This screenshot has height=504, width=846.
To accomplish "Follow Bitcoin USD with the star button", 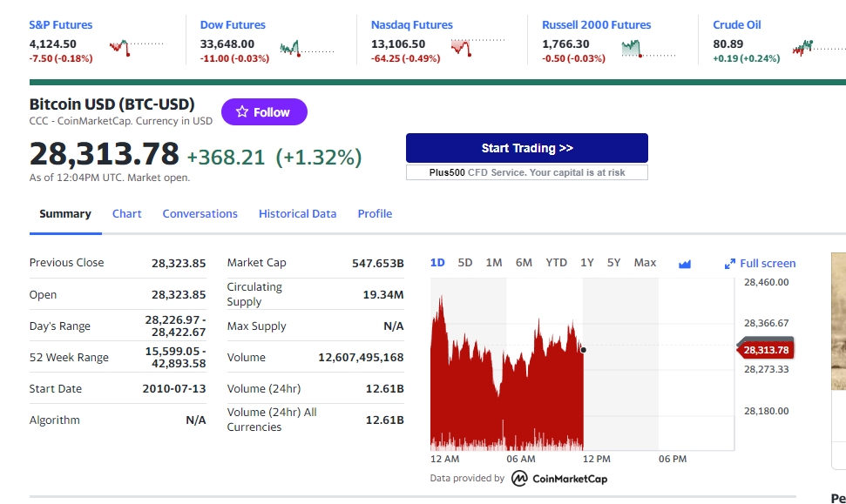I will 264,112.
